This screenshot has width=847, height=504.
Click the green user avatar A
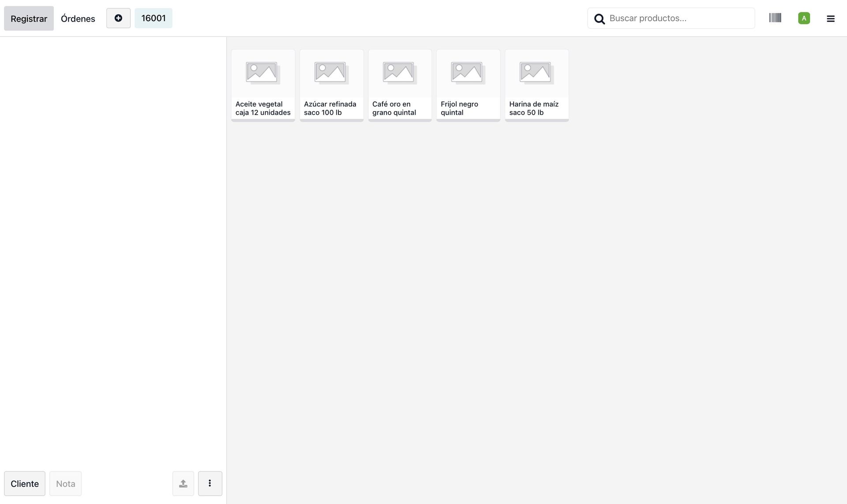804,18
